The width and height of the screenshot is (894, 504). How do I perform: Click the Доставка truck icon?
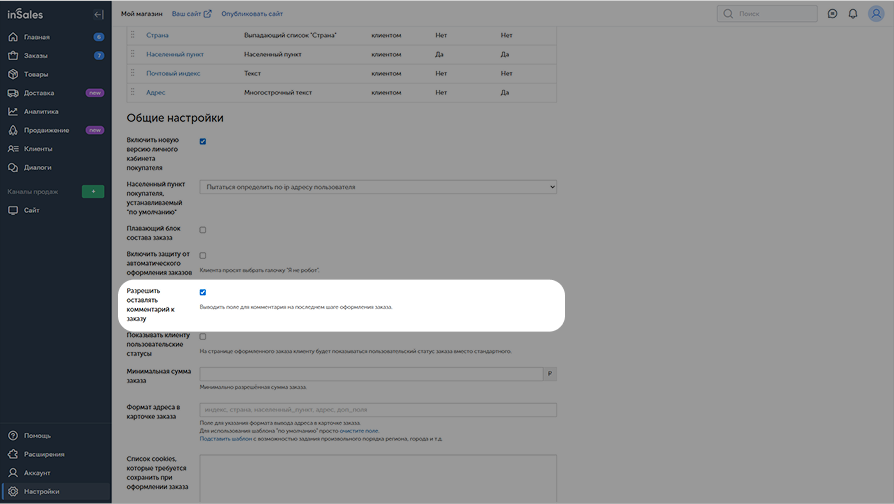coord(13,93)
